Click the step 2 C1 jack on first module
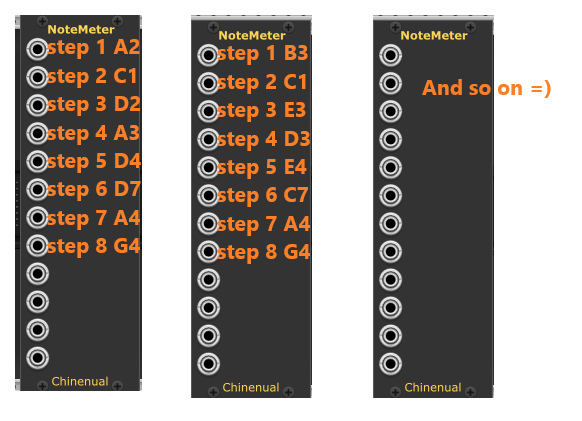Viewport: 582px width, 421px height. tap(37, 77)
